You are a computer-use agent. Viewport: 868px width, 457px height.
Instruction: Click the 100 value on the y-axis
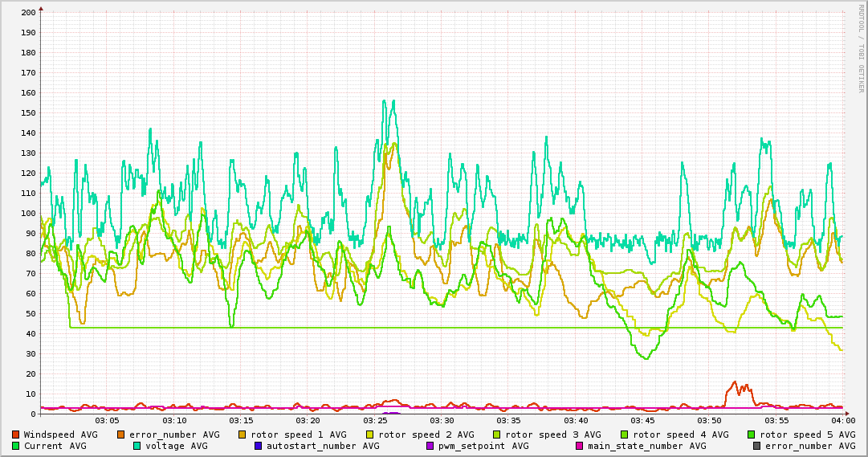click(x=28, y=214)
